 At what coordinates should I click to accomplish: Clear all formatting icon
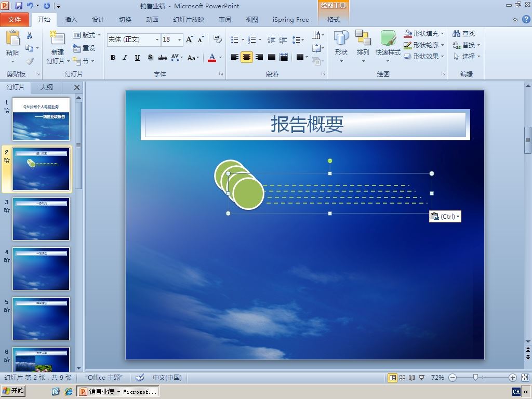[217, 39]
